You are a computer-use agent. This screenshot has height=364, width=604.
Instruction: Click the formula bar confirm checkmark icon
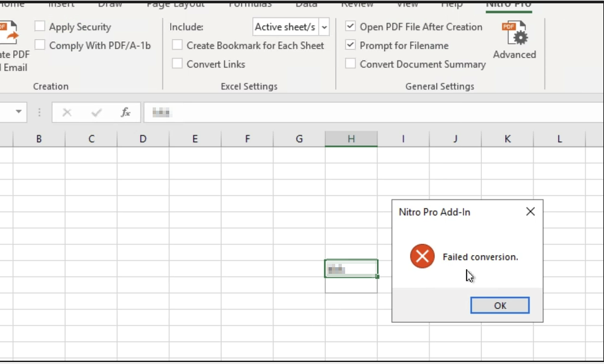pos(96,112)
